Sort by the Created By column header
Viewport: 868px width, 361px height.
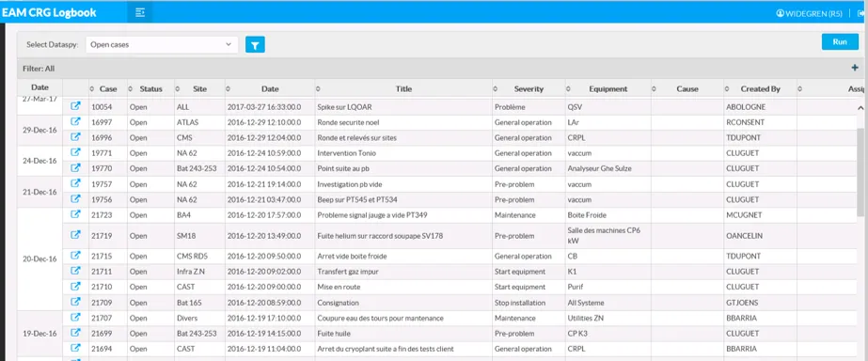point(760,88)
